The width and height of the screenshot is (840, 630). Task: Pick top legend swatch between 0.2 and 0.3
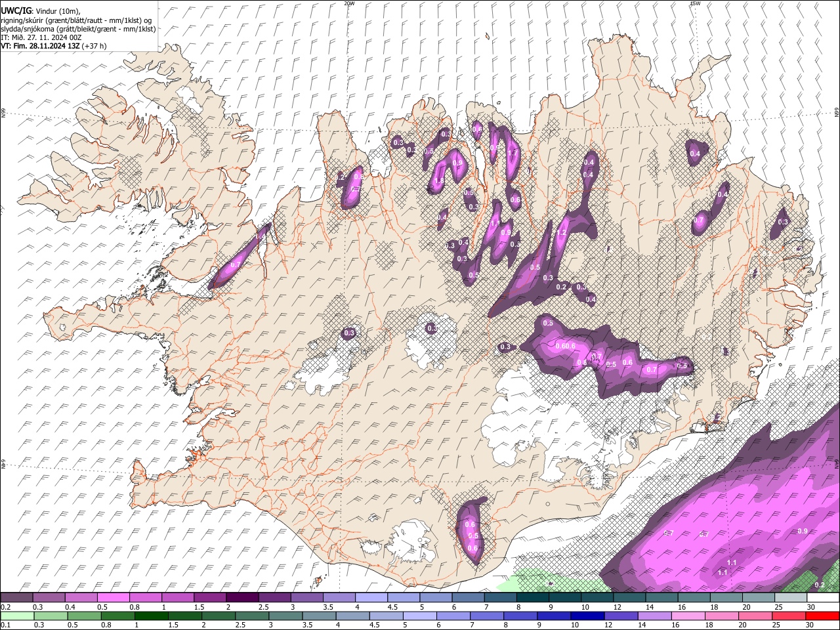[x=16, y=597]
